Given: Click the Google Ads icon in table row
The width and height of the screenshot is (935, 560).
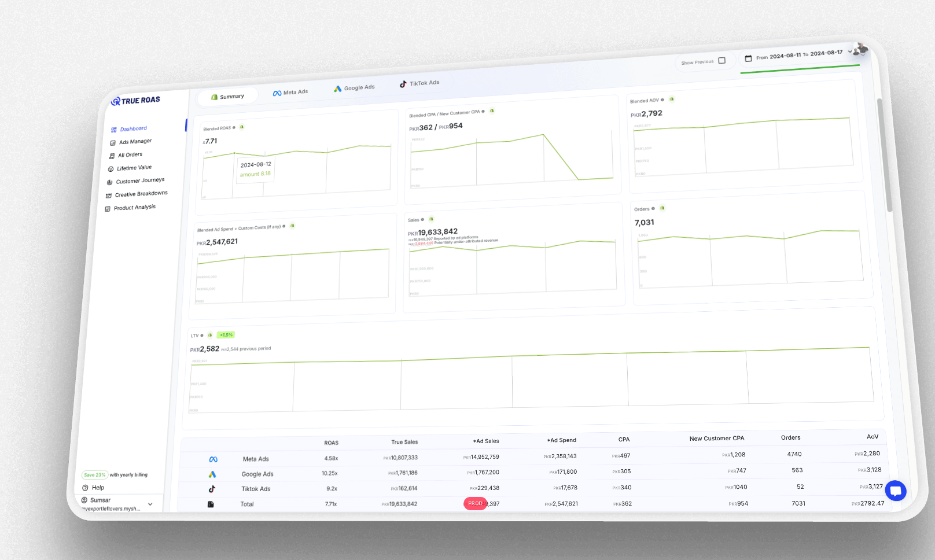Looking at the screenshot, I should [212, 474].
